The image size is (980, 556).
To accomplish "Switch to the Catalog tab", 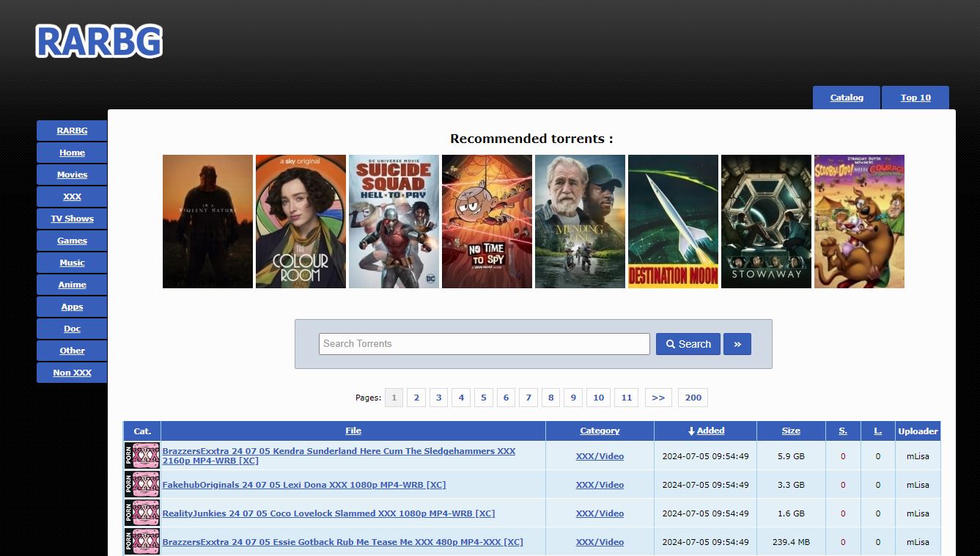I will 846,97.
